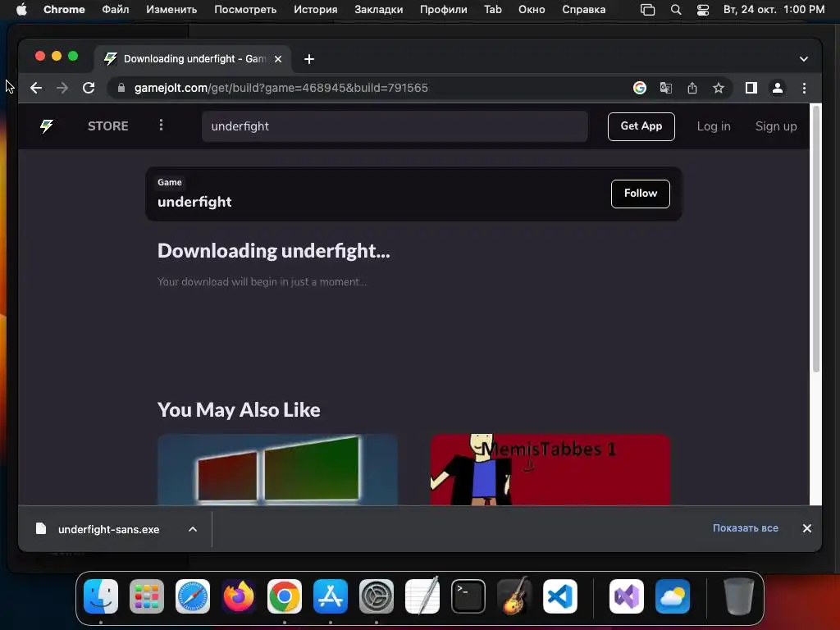Open the underfight game title link
840x630 pixels.
coord(194,202)
